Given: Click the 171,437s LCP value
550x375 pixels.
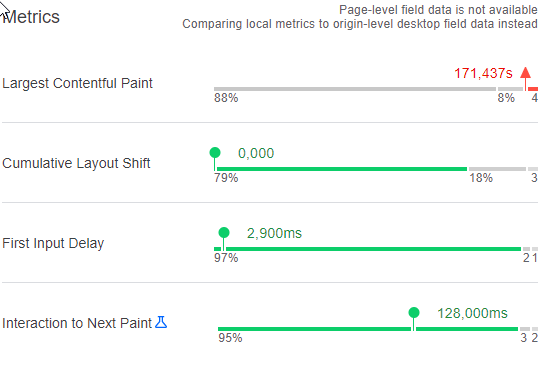Looking at the screenshot, I should [483, 73].
